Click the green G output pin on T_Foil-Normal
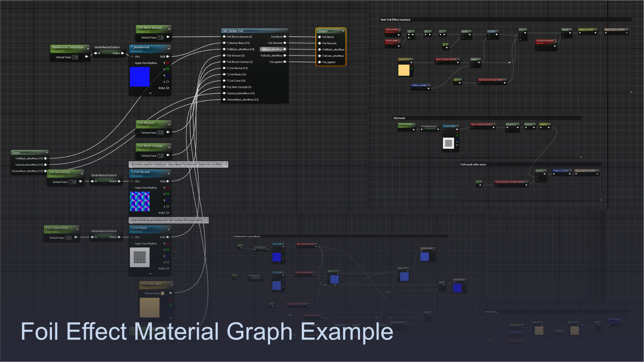Viewport: 644px width, 362px height. click(x=168, y=194)
